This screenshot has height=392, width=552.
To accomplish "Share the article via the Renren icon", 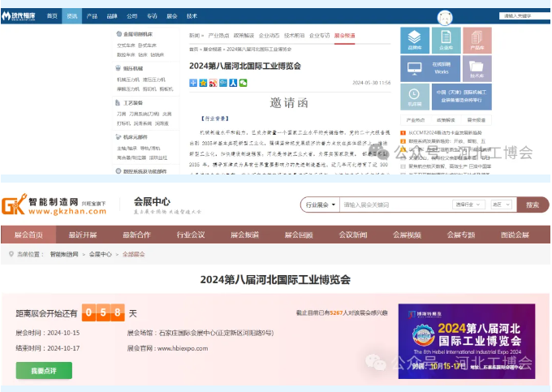I will pyautogui.click(x=233, y=83).
